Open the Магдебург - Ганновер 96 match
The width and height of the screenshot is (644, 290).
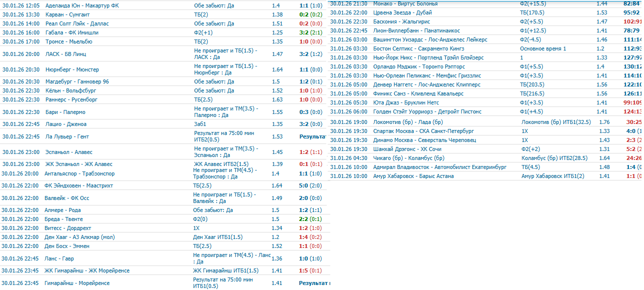[77, 81]
